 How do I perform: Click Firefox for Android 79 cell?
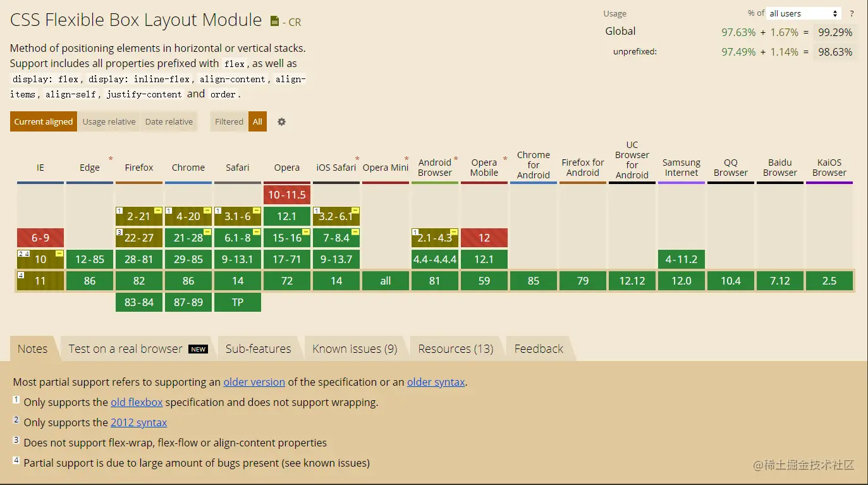point(583,281)
